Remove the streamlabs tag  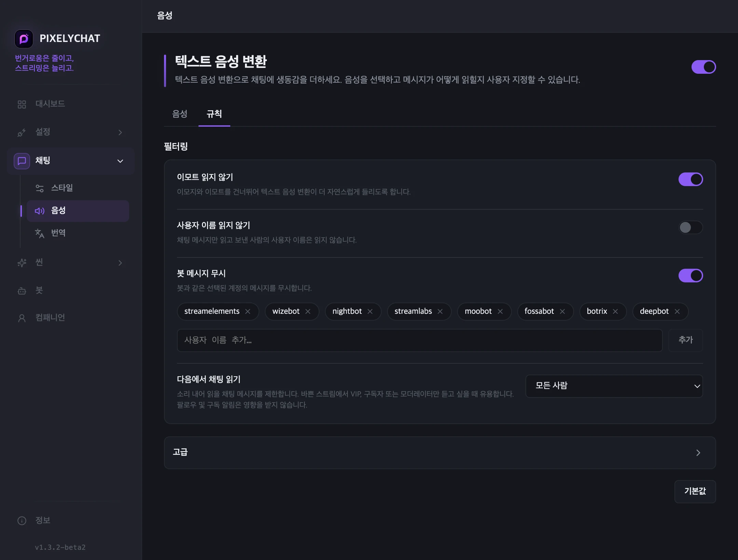click(440, 311)
